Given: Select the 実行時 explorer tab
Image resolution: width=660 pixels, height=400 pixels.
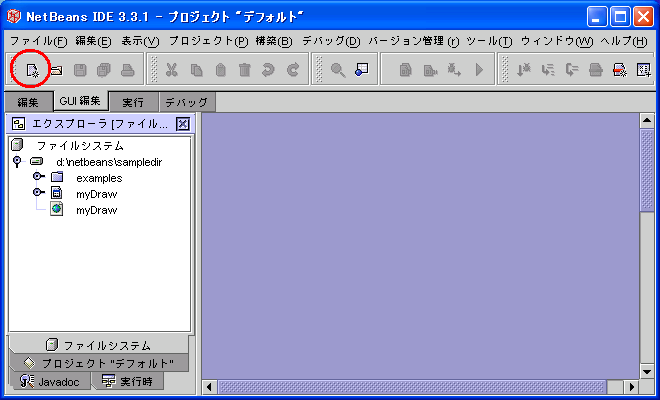Looking at the screenshot, I should click(128, 381).
